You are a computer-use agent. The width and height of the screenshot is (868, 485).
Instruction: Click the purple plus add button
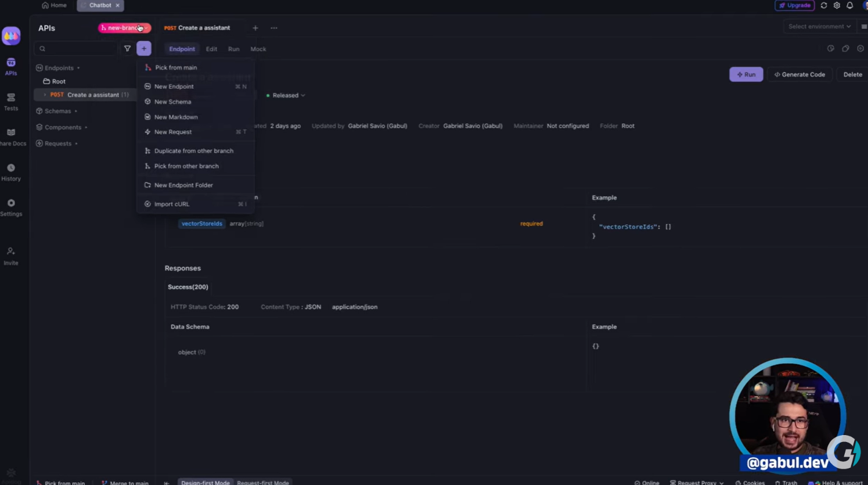click(x=144, y=49)
